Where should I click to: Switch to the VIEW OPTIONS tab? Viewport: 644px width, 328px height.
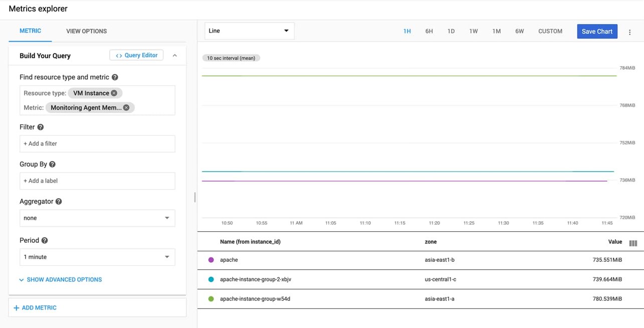pyautogui.click(x=86, y=31)
